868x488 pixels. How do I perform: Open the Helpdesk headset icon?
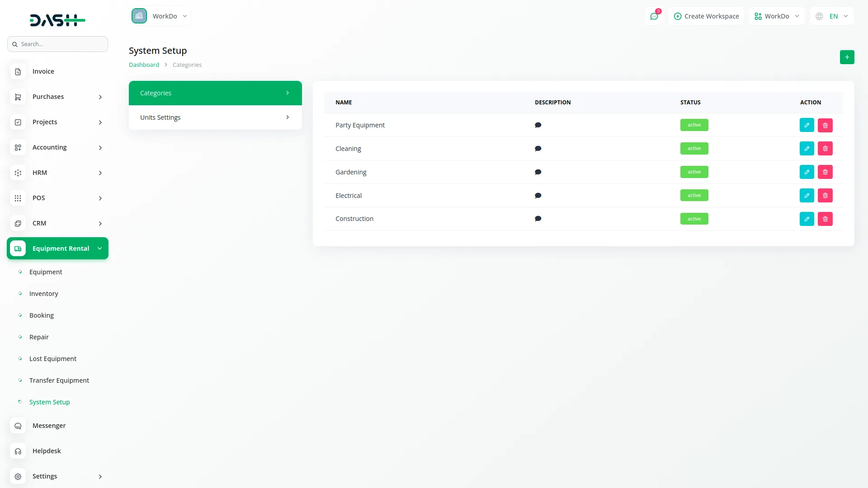[18, 451]
